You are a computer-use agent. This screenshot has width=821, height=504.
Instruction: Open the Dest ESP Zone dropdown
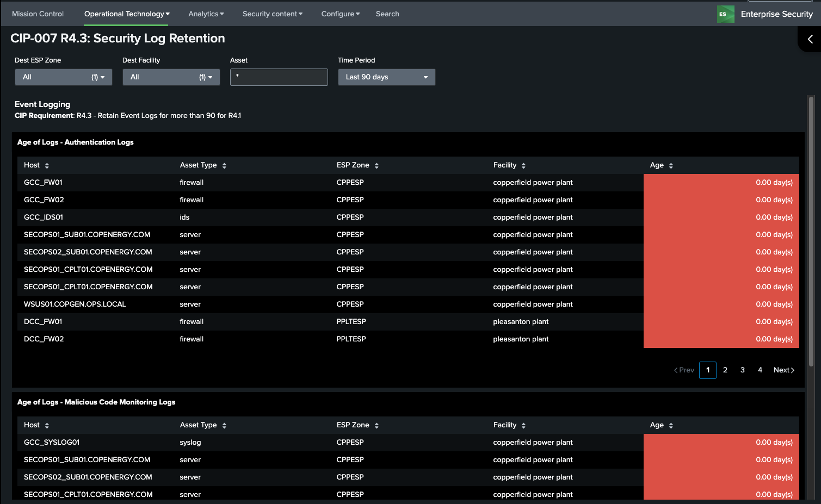(63, 77)
